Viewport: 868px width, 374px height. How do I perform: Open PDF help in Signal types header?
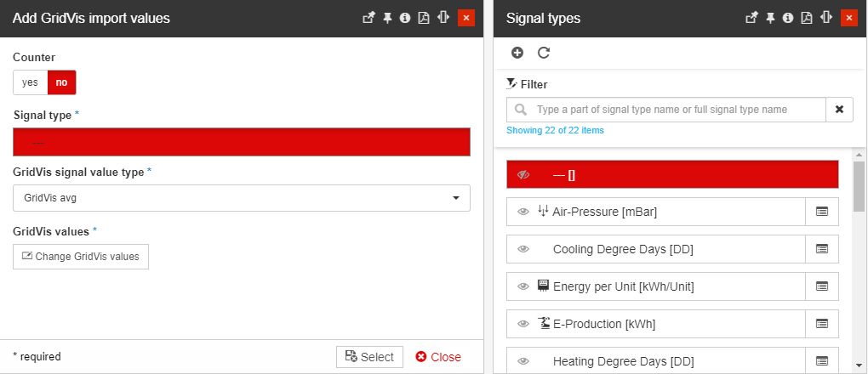[807, 18]
